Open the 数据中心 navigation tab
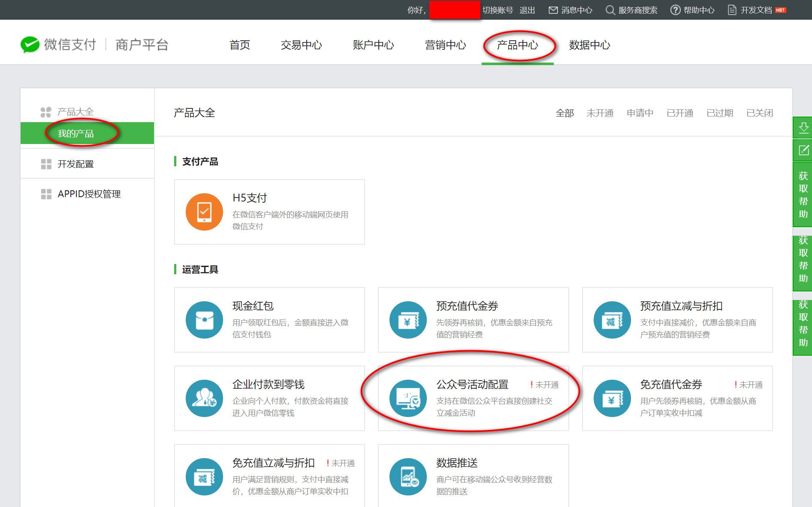The width and height of the screenshot is (812, 507). 589,45
